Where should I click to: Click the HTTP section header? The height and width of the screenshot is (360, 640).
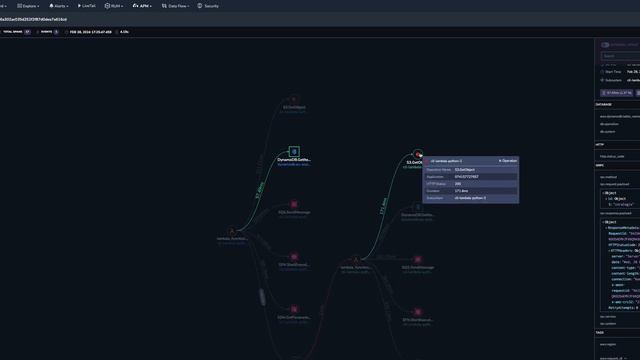(600, 144)
